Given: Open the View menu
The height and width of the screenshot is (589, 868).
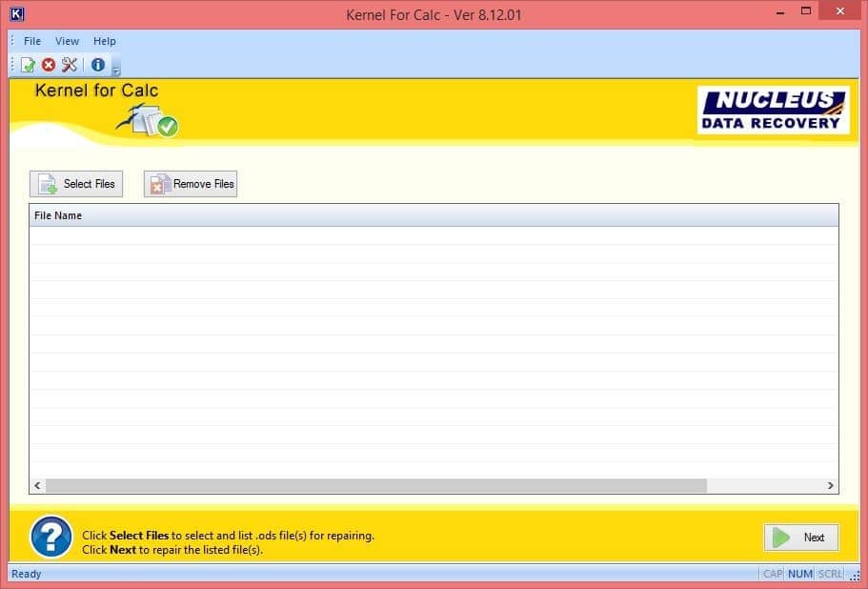Looking at the screenshot, I should tap(67, 41).
